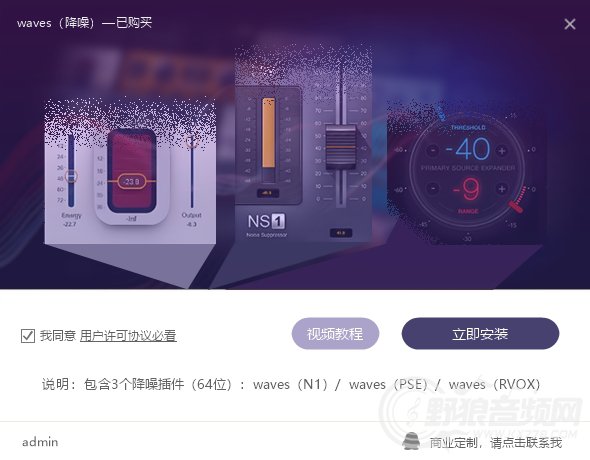Click range minus button on PSE dial
The image size is (590, 460).
coord(433,188)
